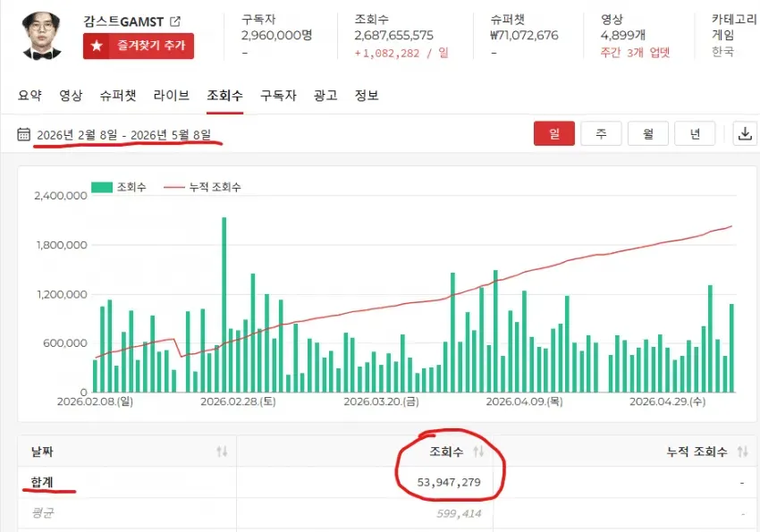Click the subscriber count 2,960,000명
760x532 pixels.
(277, 36)
